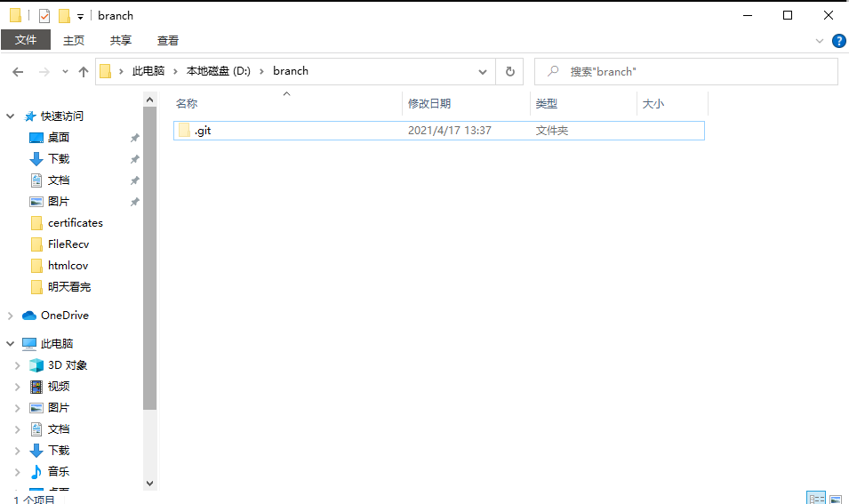Maximize the branch window
This screenshot has width=849, height=504.
[788, 16]
